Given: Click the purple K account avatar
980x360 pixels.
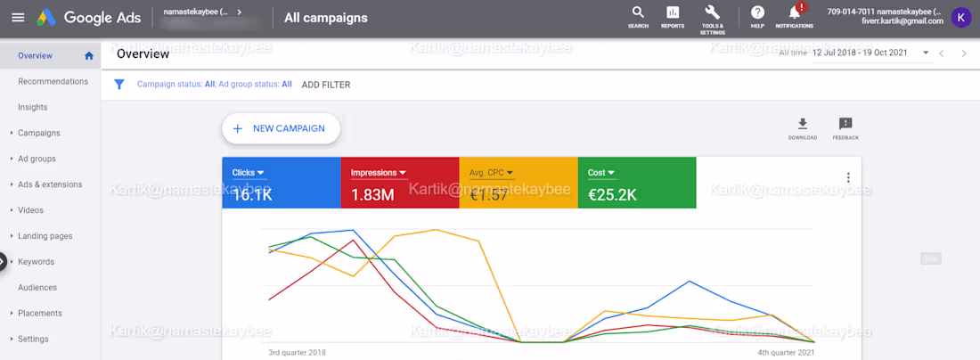Looking at the screenshot, I should click(961, 18).
